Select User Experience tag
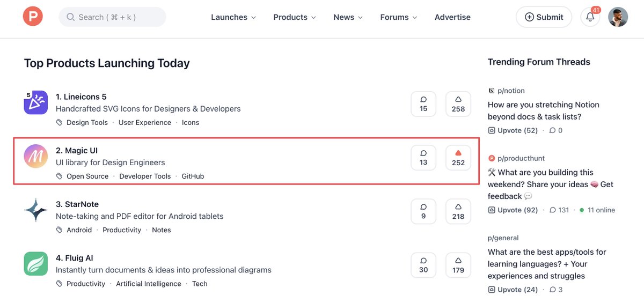The width and height of the screenshot is (644, 303). tap(145, 123)
